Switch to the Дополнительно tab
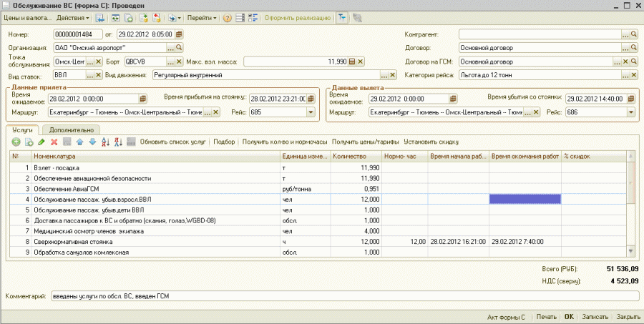 pos(71,130)
